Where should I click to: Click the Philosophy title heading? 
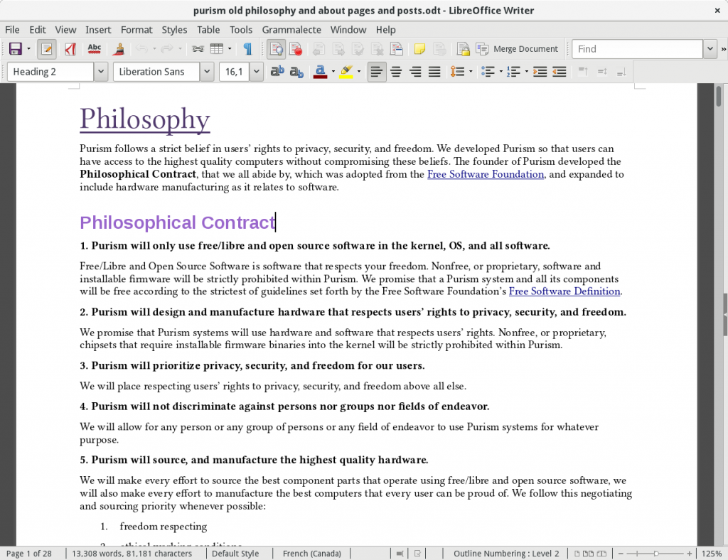145,119
